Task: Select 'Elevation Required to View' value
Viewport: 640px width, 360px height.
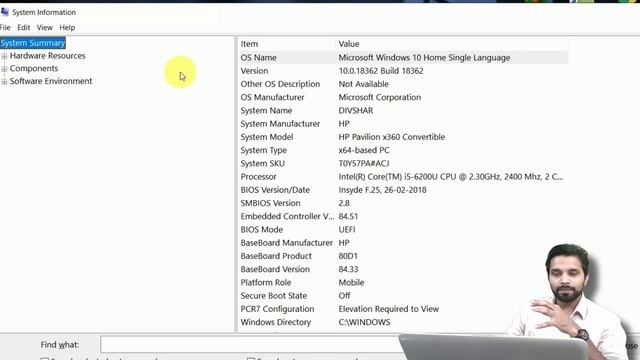Action: point(389,309)
